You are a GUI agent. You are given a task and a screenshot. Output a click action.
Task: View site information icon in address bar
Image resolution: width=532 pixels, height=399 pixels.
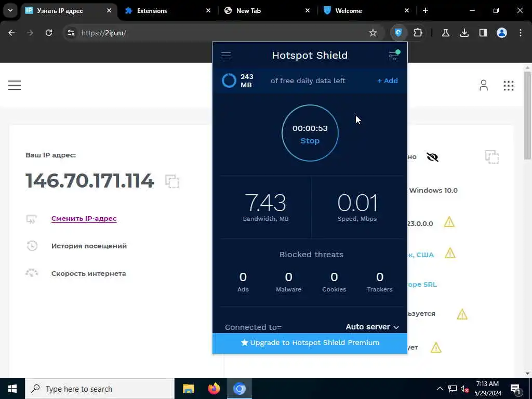click(71, 33)
